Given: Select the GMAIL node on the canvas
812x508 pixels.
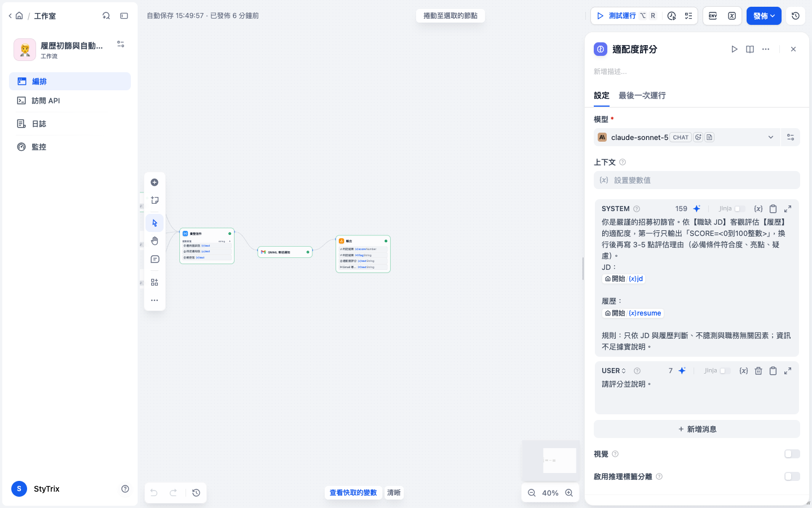Looking at the screenshot, I should (285, 252).
